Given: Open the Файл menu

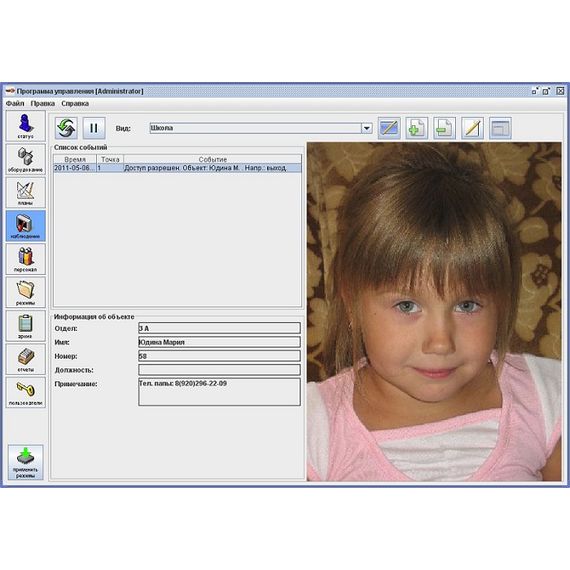Looking at the screenshot, I should pyautogui.click(x=15, y=104).
